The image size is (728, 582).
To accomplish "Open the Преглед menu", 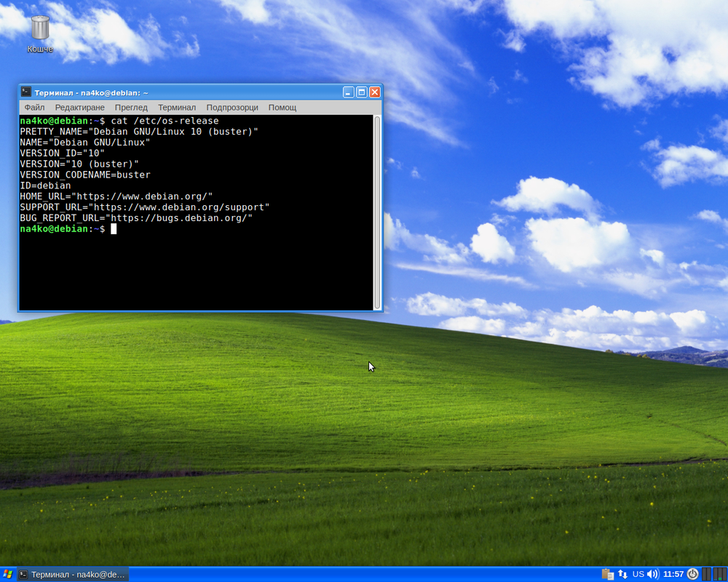I will pyautogui.click(x=131, y=107).
